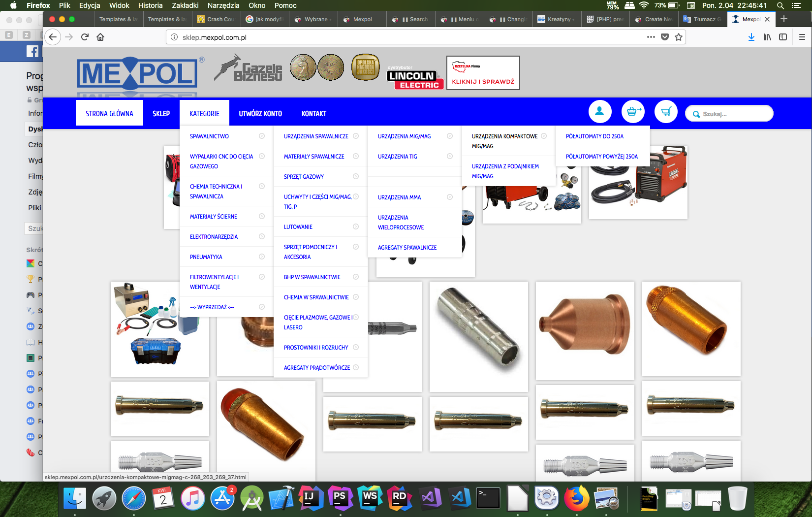
Task: Toggle the Firefox sidebar icon
Action: [x=783, y=37]
